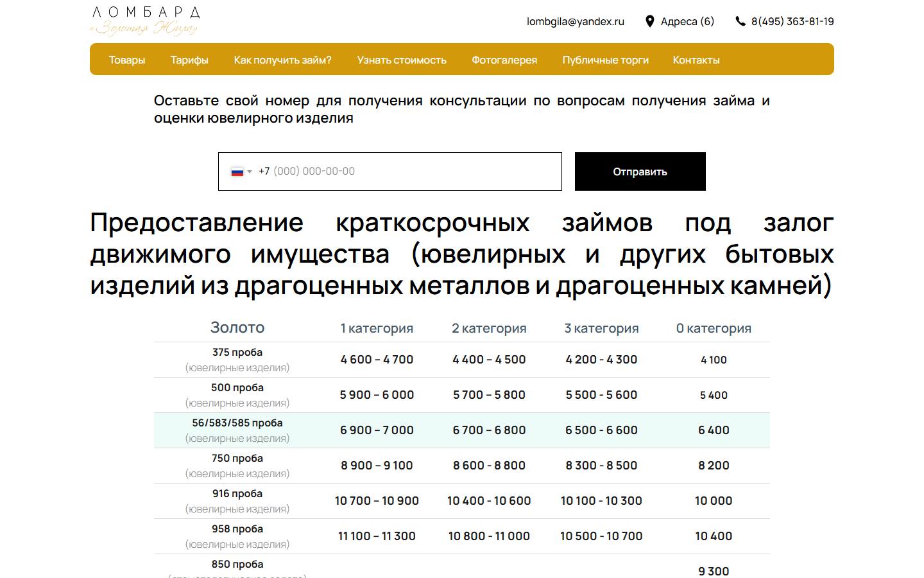Click the lombgila@yandex.ru email link

pos(576,21)
